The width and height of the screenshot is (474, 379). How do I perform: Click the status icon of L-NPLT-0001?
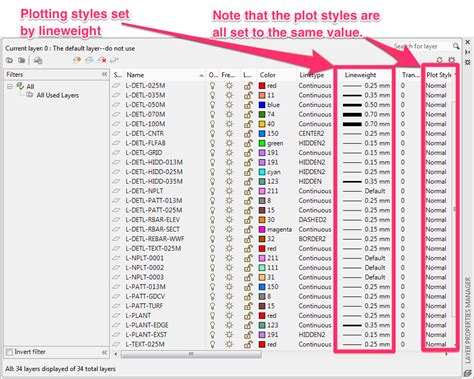tap(116, 258)
